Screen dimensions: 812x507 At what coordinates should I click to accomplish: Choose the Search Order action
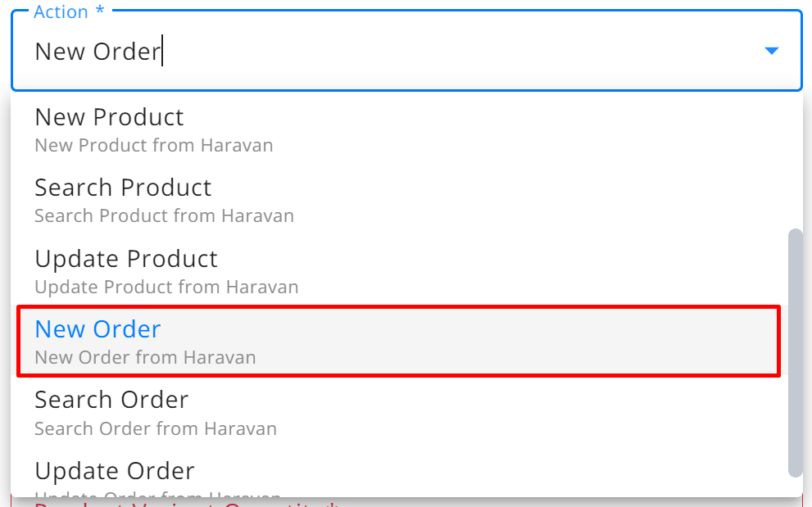(x=406, y=413)
